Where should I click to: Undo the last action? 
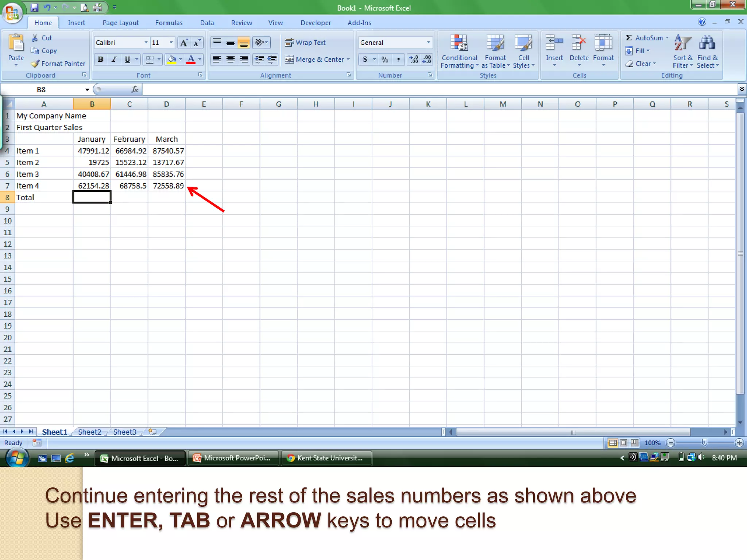[x=47, y=7]
